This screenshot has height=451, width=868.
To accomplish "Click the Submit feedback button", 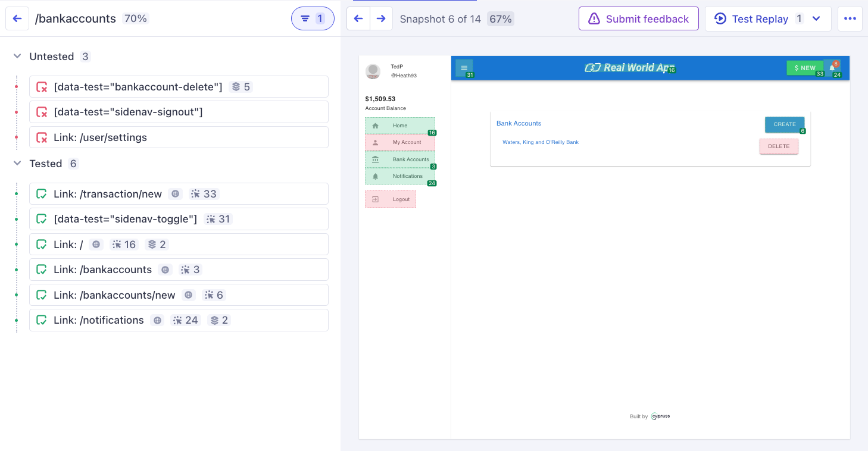I will tap(638, 18).
